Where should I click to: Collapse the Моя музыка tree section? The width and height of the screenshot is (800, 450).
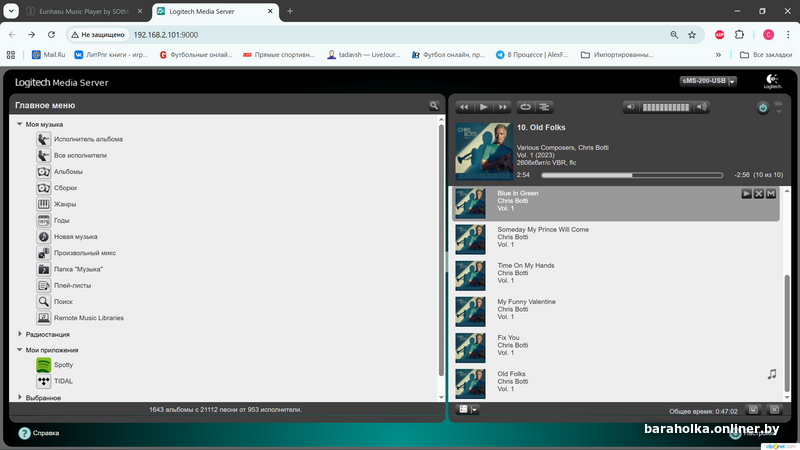19,124
